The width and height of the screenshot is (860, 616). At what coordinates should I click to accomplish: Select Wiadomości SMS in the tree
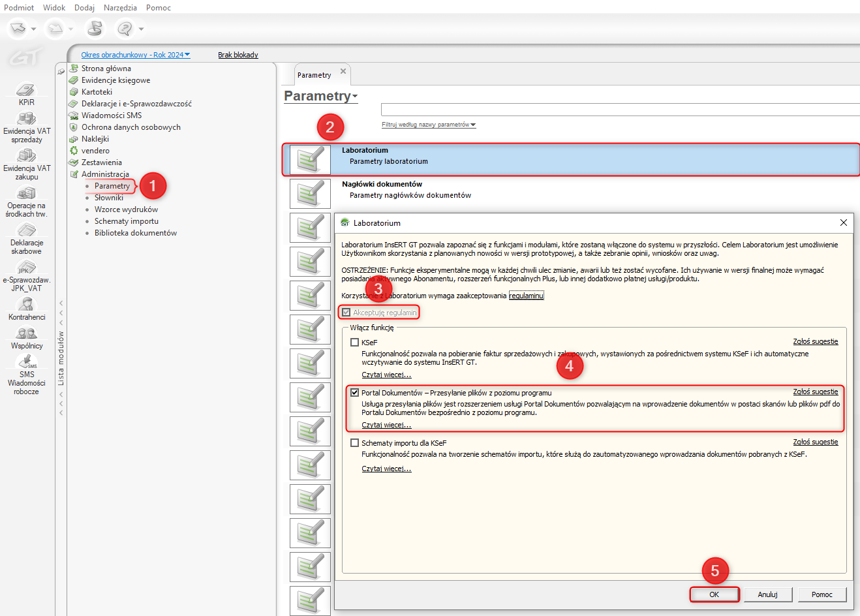[112, 115]
